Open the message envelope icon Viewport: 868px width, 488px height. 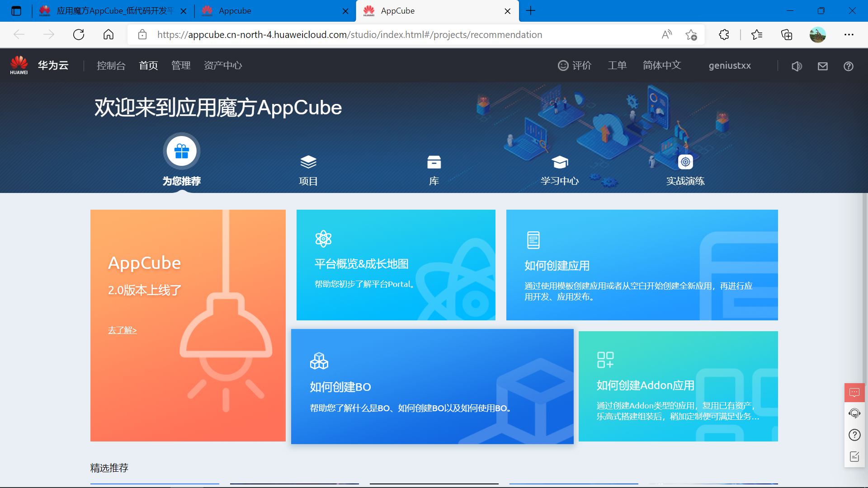click(x=822, y=66)
